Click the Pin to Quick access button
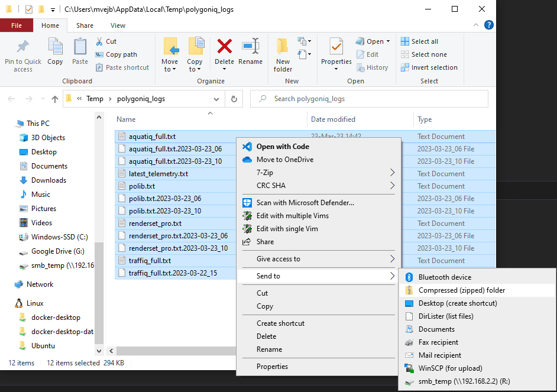Screen dimensions: 557x392 click(22, 54)
